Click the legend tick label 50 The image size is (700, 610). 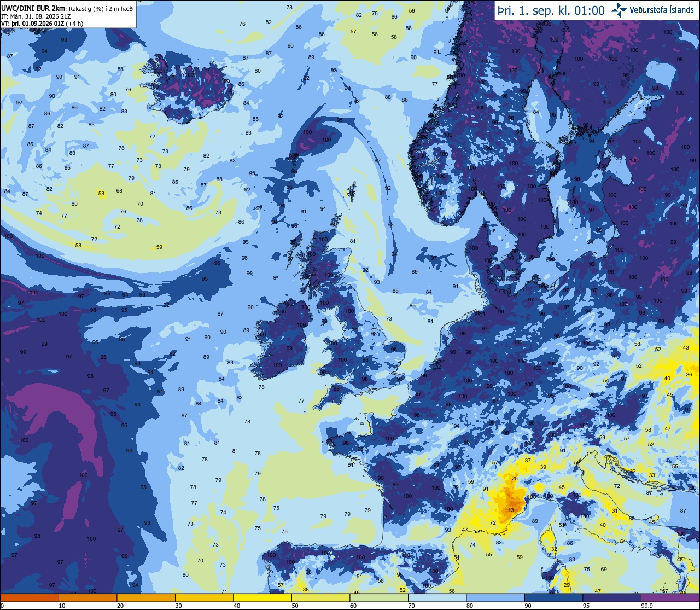(294, 606)
